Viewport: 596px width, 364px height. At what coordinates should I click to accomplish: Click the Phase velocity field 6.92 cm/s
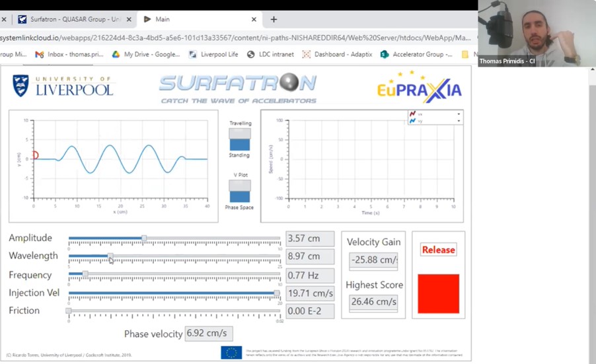209,334
